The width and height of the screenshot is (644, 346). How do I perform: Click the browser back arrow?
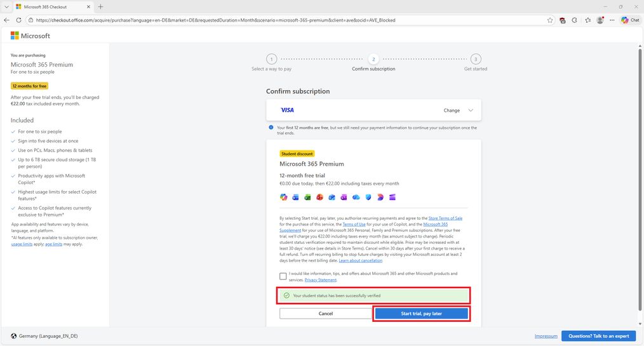coord(6,20)
